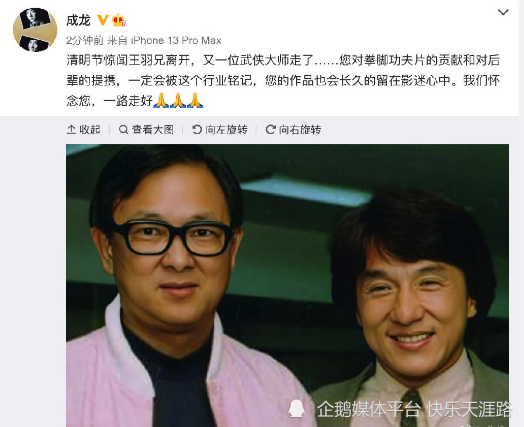Screen dimensions: 524x427
Task: Click the penguin watermark logo on photo
Action: pos(296,409)
